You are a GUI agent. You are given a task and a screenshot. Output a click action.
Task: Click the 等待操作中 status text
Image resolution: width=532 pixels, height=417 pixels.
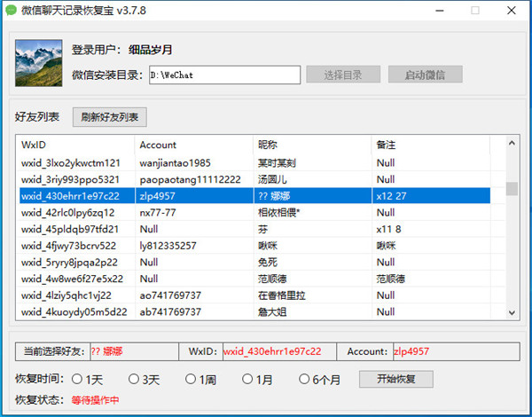click(96, 400)
